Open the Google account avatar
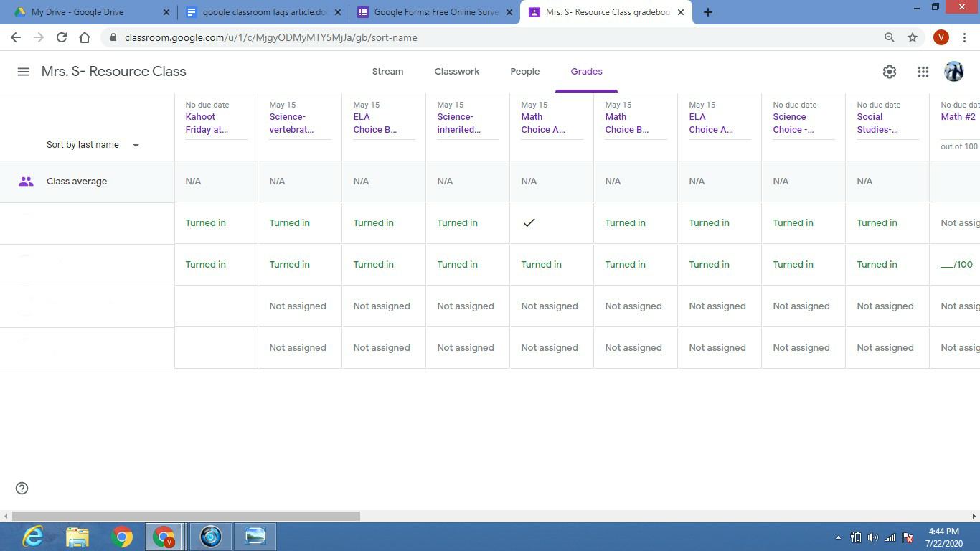980x551 pixels. point(954,72)
